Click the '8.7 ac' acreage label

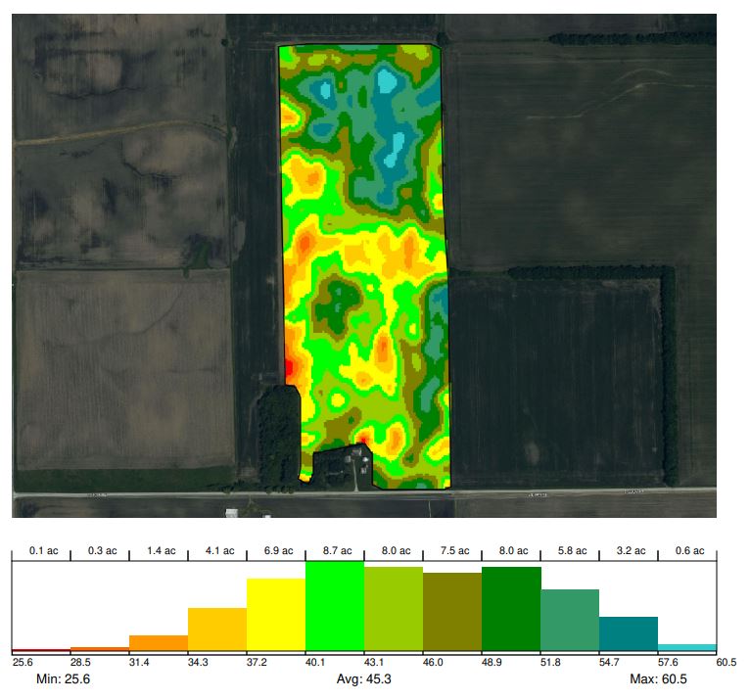tap(337, 550)
